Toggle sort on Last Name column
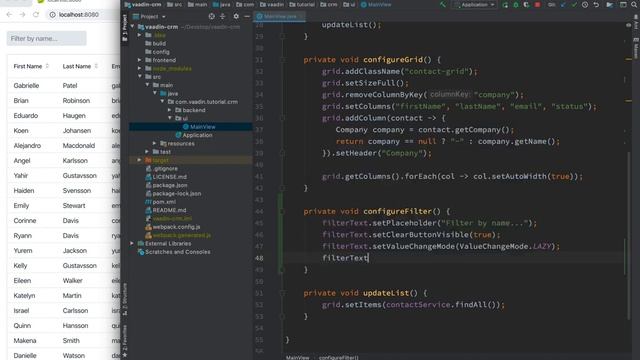 (96, 66)
